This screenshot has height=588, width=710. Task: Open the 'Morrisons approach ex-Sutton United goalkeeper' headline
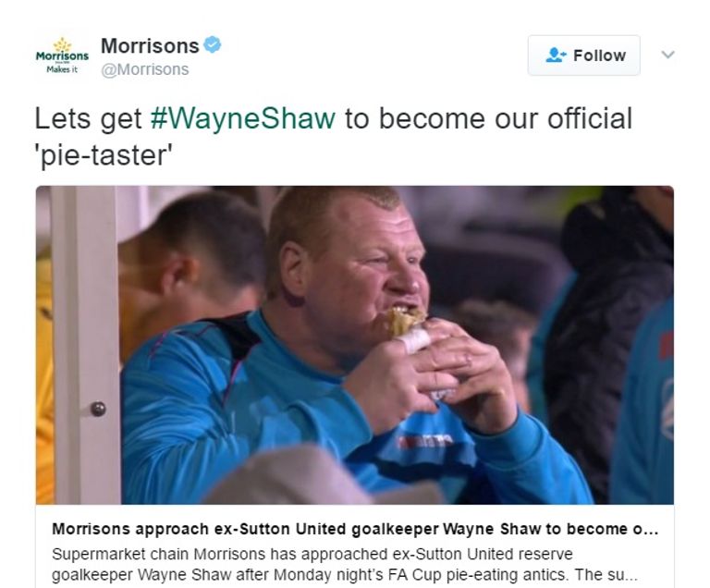355,529
